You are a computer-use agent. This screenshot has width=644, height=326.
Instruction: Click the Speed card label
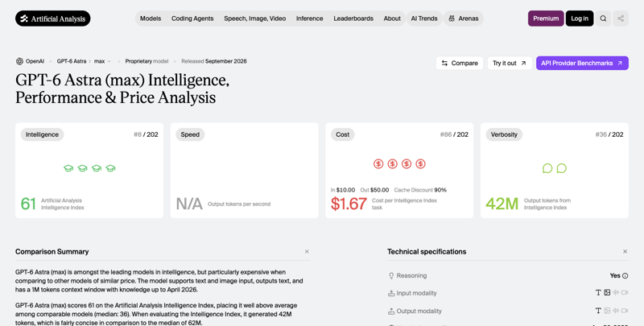tap(190, 134)
